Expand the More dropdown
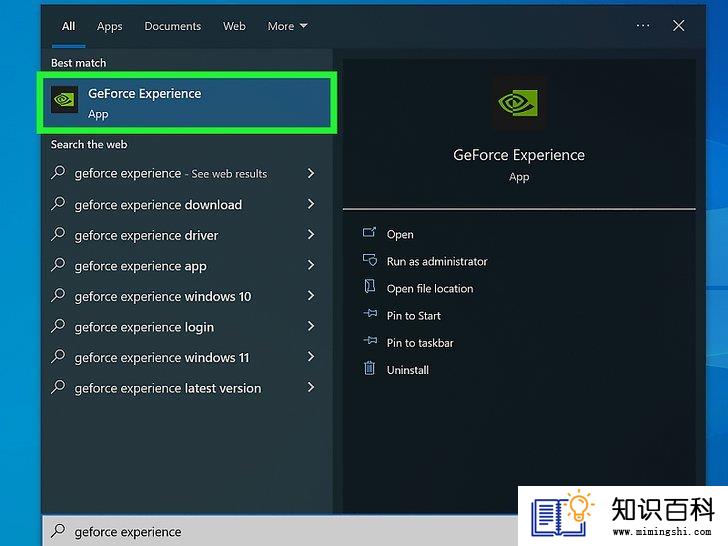The height and width of the screenshot is (546, 728). click(287, 26)
